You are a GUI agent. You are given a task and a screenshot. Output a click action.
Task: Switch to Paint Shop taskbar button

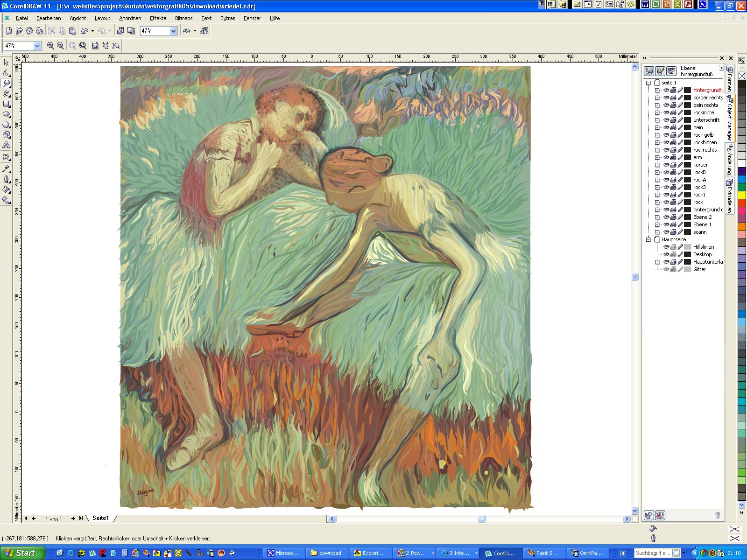tap(543, 553)
